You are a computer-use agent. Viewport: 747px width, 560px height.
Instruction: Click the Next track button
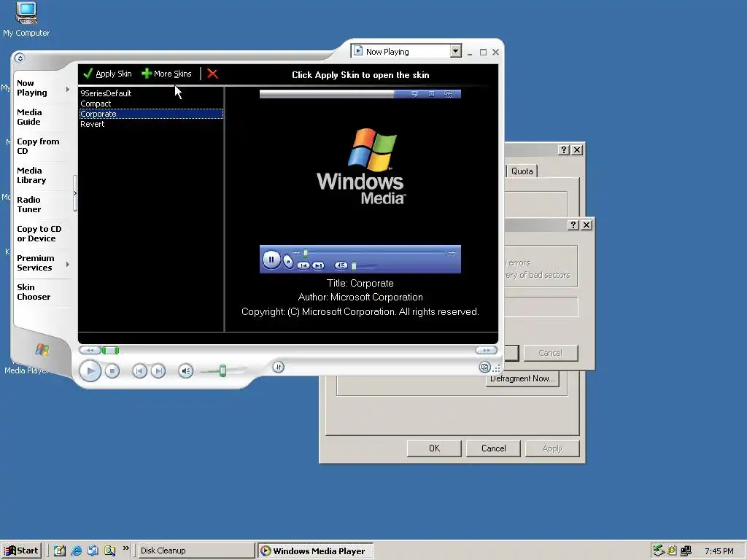158,371
